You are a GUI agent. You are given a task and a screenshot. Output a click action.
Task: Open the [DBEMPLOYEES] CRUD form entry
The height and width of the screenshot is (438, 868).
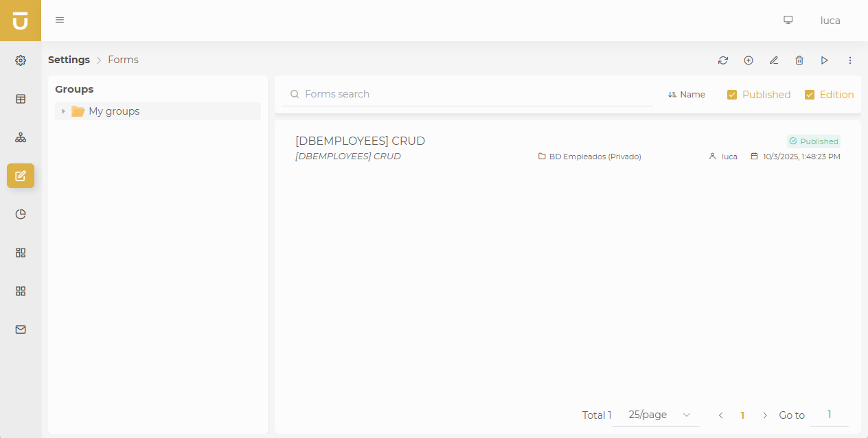(360, 141)
